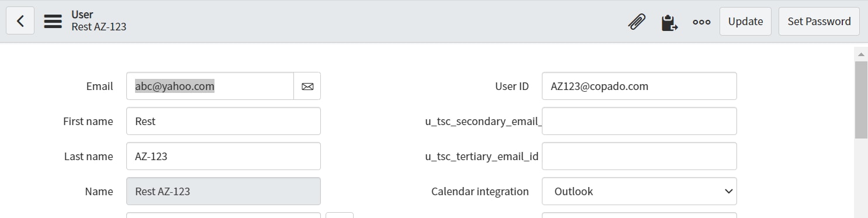Image resolution: width=868 pixels, height=218 pixels.
Task: Click the Set Password button
Action: (x=819, y=21)
